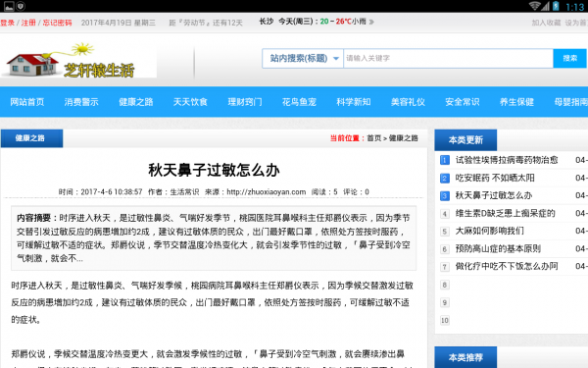Viewport: 588px width, 368px height.
Task: Click the date 2017年4月19日 星期三
Action: [119, 23]
